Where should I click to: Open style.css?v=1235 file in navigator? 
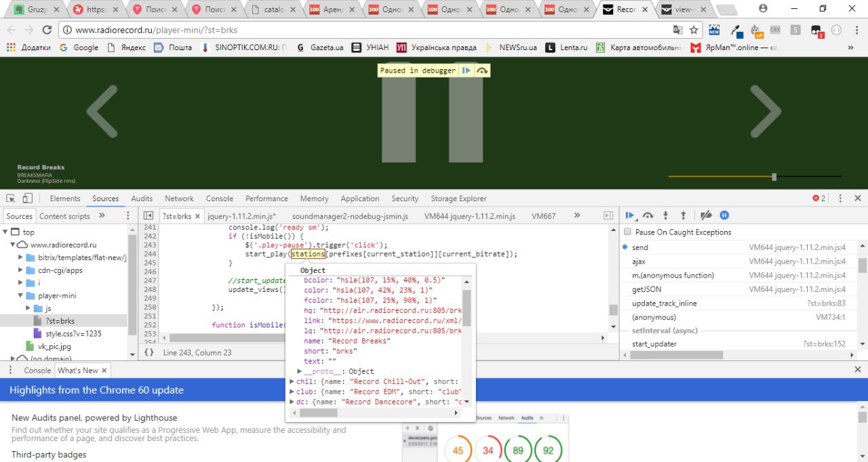click(x=73, y=334)
